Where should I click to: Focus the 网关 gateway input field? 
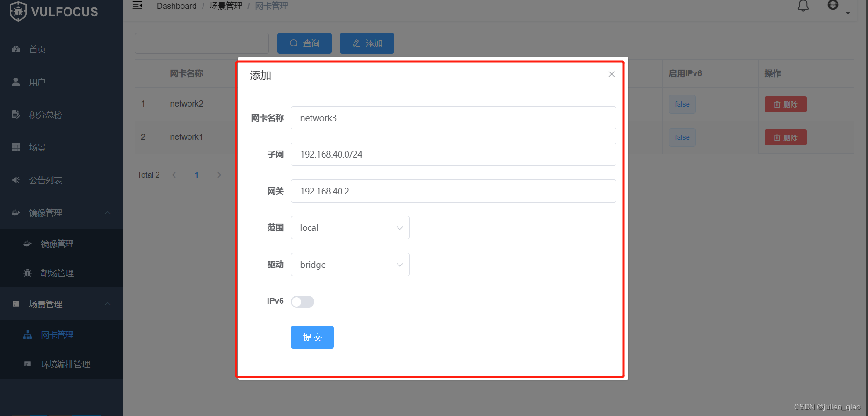[x=453, y=191]
